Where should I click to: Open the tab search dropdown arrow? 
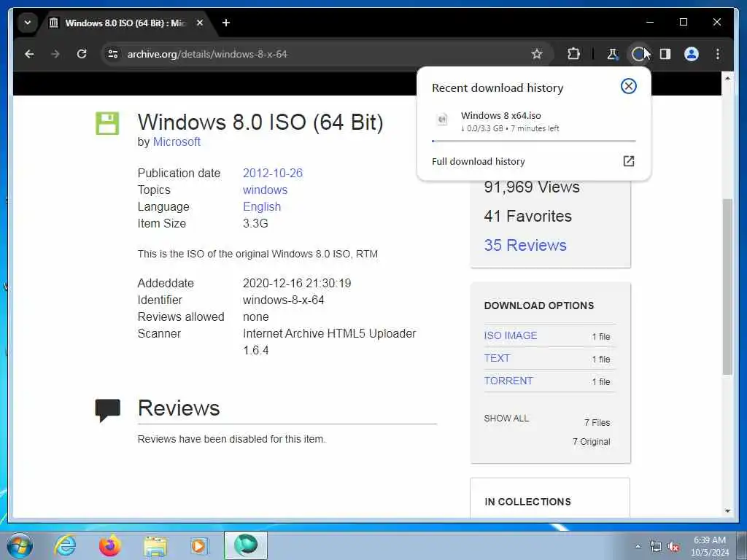(28, 23)
